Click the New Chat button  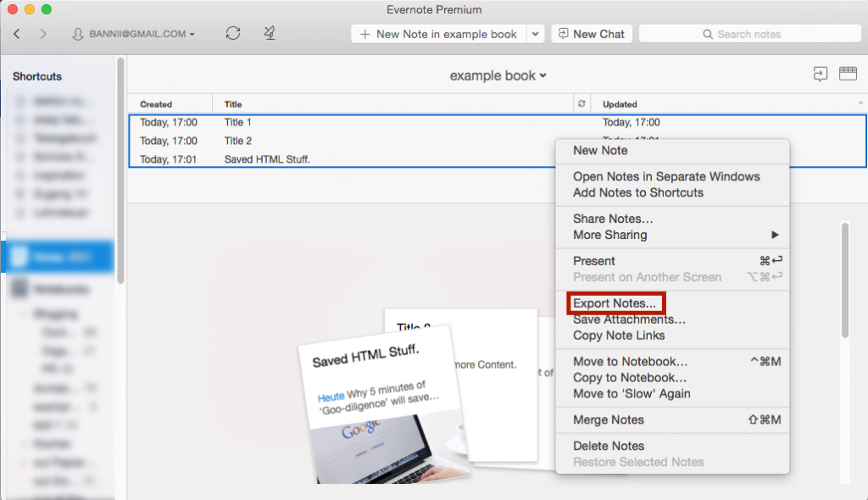click(x=592, y=34)
